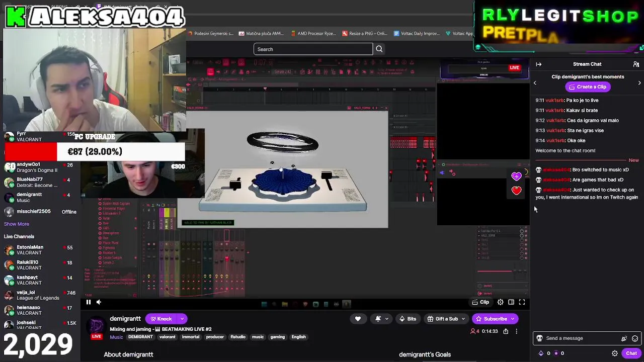This screenshot has width=644, height=362.
Task: Click the Clip button on player
Action: [480, 302]
